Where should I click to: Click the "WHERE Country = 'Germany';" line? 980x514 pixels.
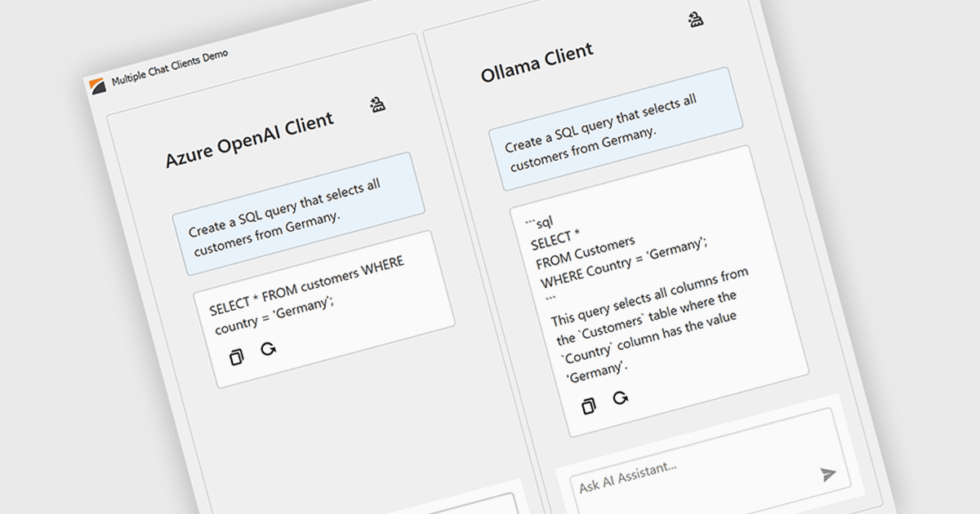pyautogui.click(x=624, y=262)
